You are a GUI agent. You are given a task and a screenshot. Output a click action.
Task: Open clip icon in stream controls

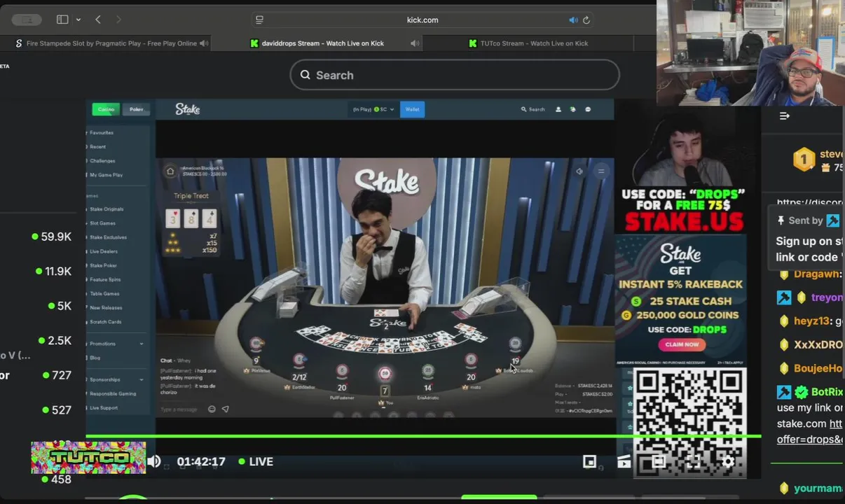point(624,461)
